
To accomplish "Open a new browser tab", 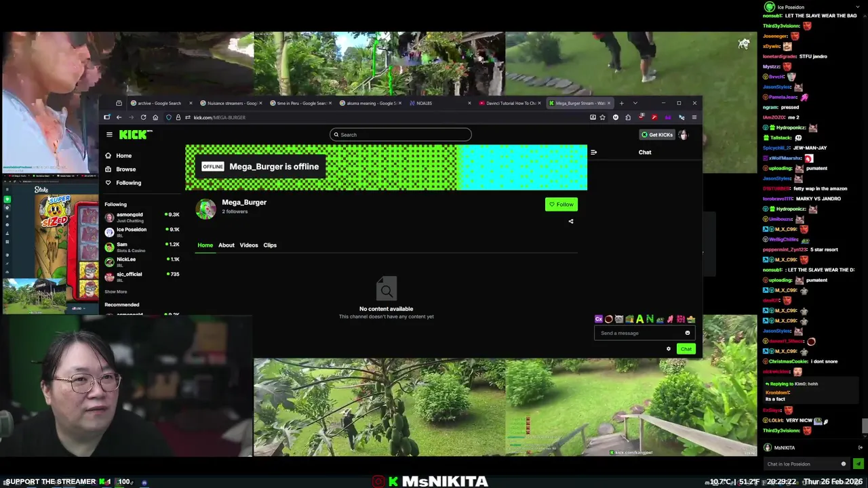I will tap(621, 103).
